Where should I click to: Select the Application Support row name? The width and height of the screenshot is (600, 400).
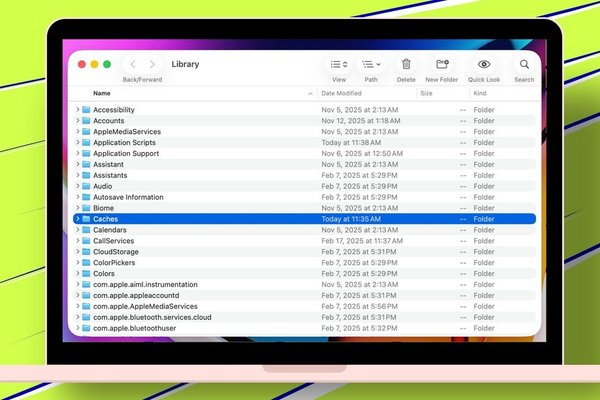126,153
